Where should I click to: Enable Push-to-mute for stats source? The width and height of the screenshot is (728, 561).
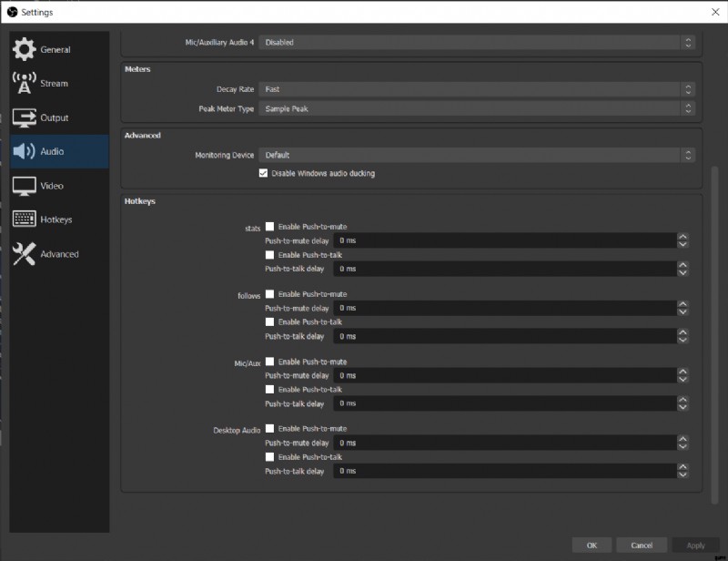pos(270,227)
